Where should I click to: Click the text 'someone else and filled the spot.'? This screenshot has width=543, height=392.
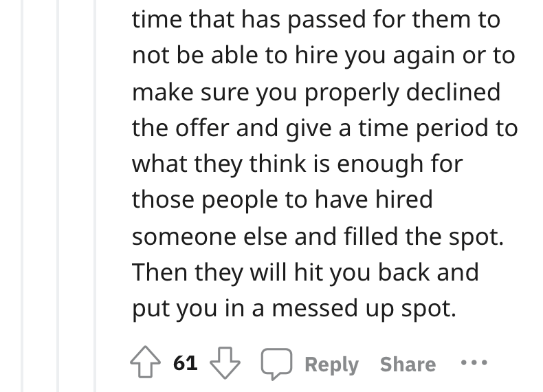tap(318, 237)
